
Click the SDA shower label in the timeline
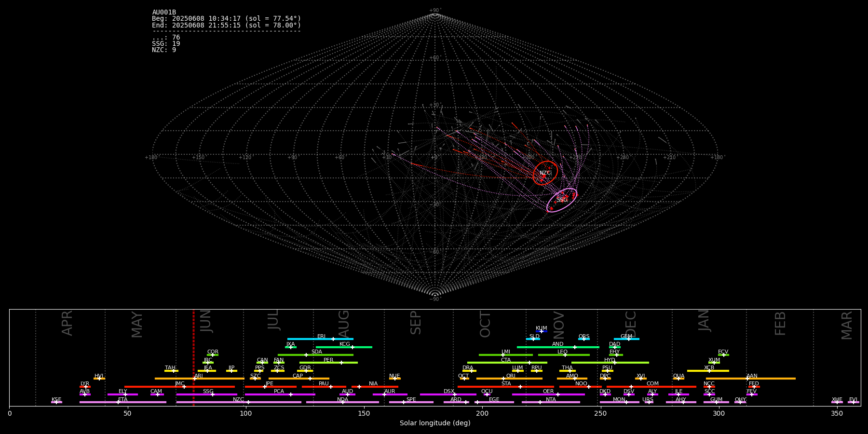317,352
